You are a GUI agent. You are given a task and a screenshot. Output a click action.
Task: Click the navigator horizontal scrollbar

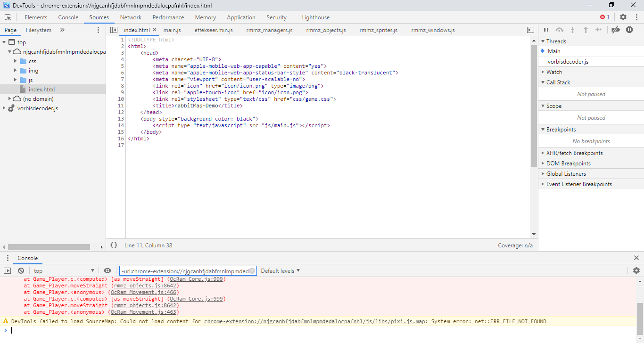click(x=49, y=247)
